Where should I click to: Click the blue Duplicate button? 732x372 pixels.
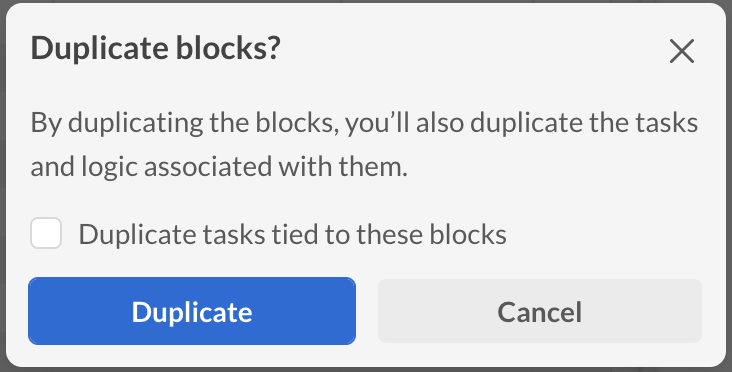click(192, 311)
